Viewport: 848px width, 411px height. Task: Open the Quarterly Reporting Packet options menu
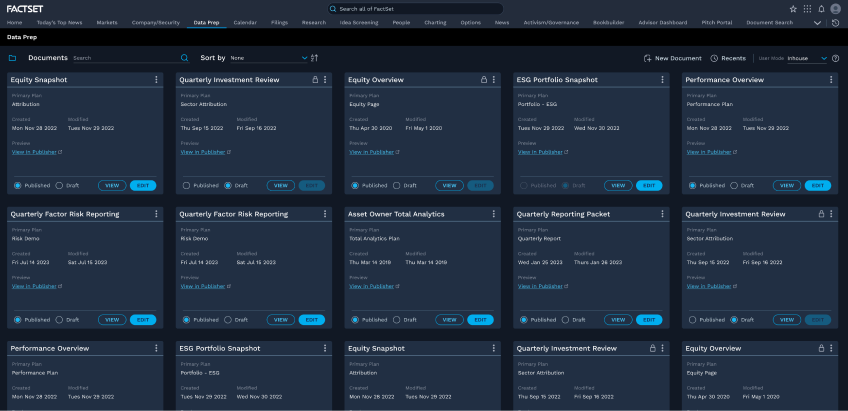(662, 214)
